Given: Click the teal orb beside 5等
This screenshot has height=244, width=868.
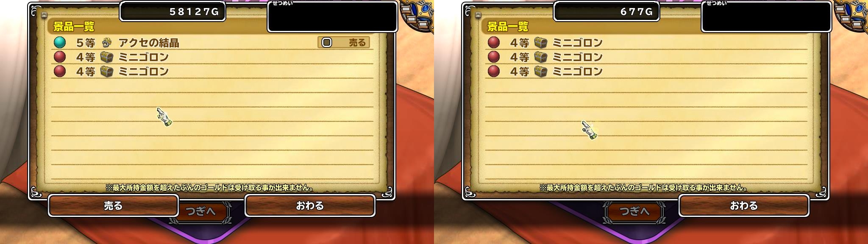Looking at the screenshot, I should coord(59,42).
